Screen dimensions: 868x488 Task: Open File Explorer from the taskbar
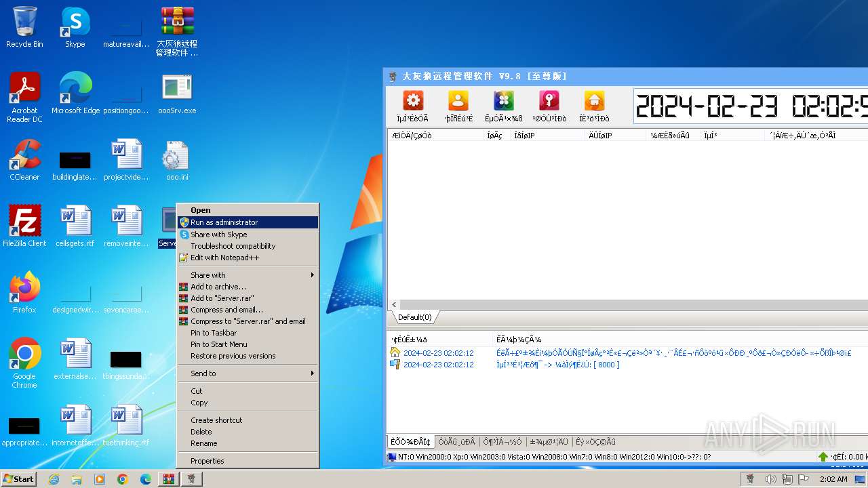77,479
